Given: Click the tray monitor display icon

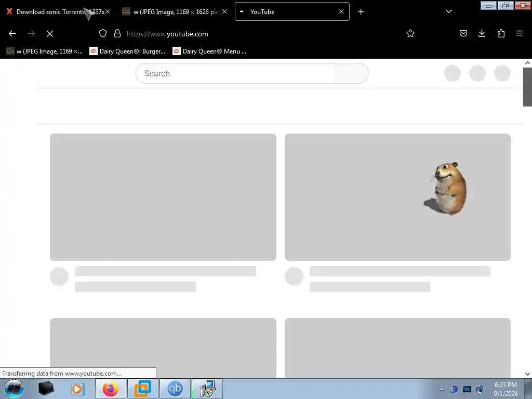Looking at the screenshot, I should [467, 389].
